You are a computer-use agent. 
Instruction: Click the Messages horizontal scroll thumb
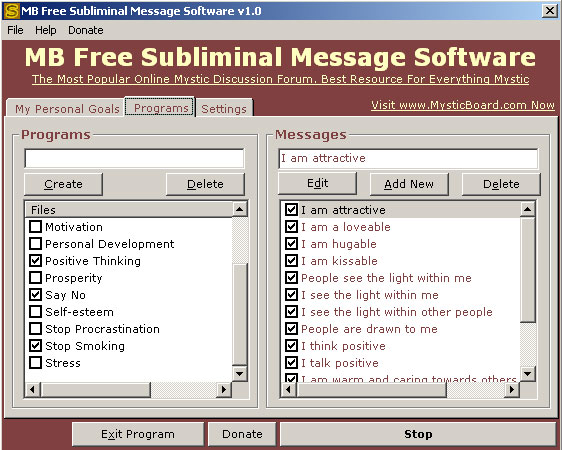click(x=372, y=389)
